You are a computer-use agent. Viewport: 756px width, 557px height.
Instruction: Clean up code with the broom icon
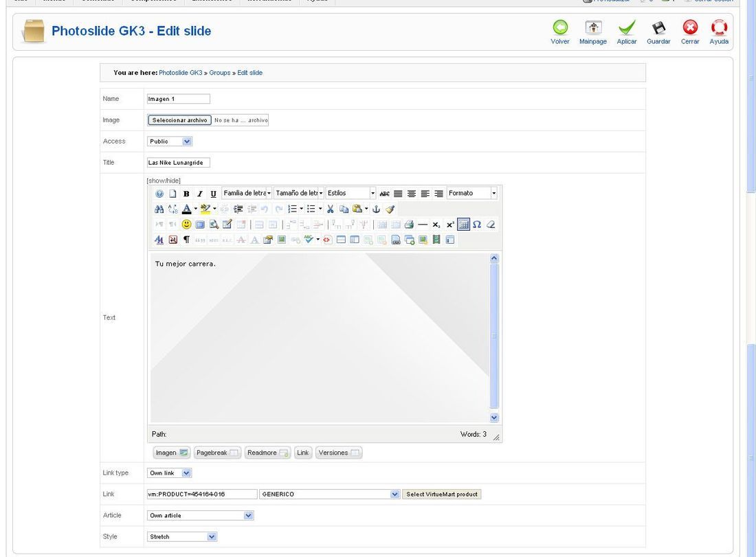click(390, 209)
